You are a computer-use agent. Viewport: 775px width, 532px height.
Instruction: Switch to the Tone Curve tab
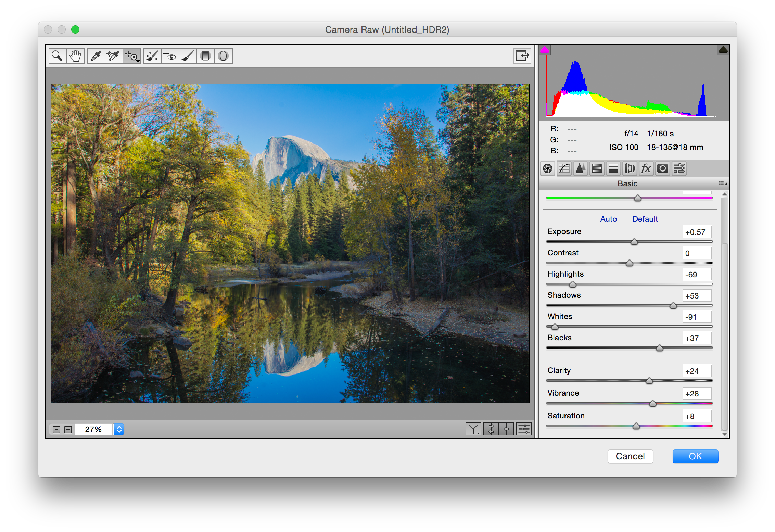pyautogui.click(x=564, y=168)
